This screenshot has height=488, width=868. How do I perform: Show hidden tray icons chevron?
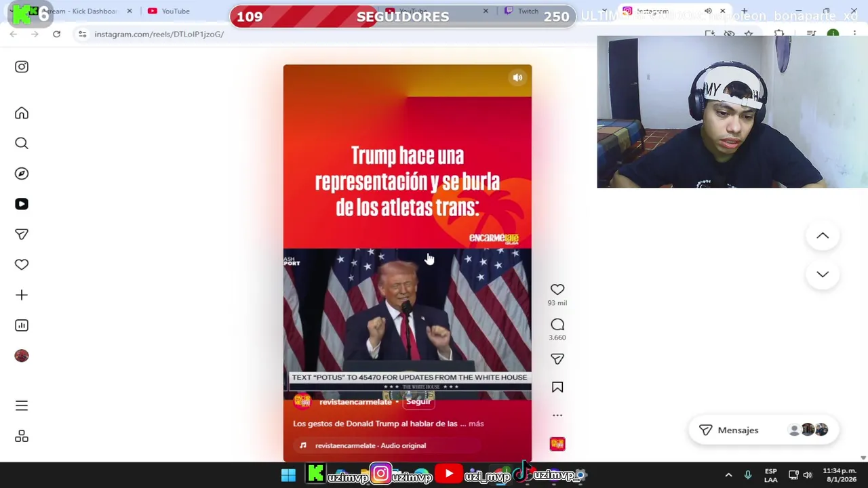pyautogui.click(x=729, y=475)
